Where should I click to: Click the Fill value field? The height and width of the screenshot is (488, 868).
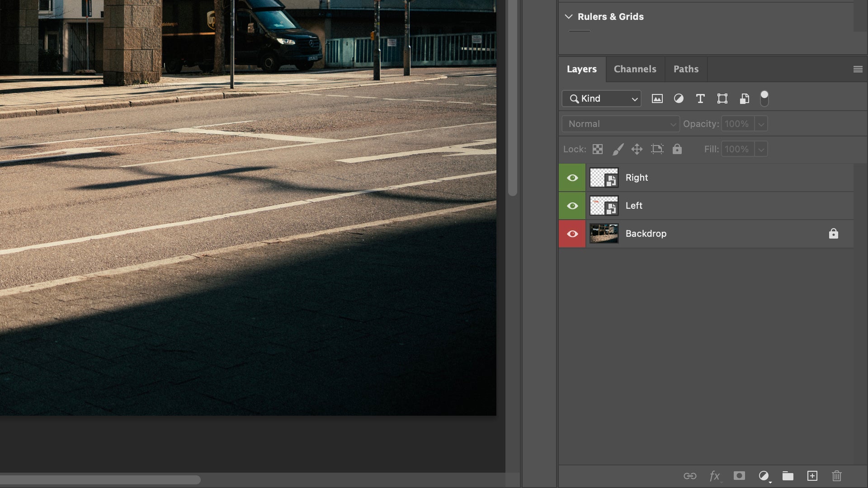737,149
